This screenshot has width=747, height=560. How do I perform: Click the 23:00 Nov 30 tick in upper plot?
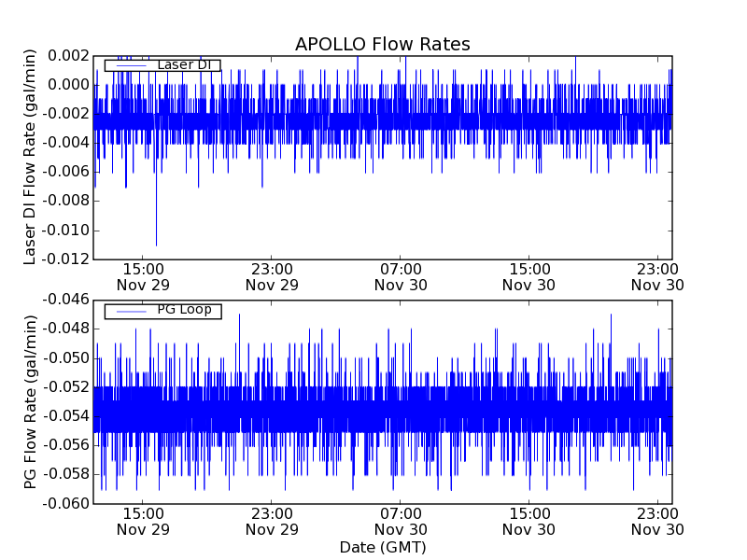(x=657, y=276)
